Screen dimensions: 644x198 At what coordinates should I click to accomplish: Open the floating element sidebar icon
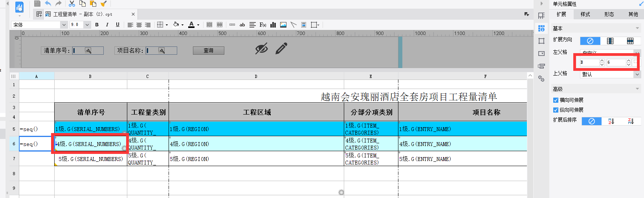[541, 41]
